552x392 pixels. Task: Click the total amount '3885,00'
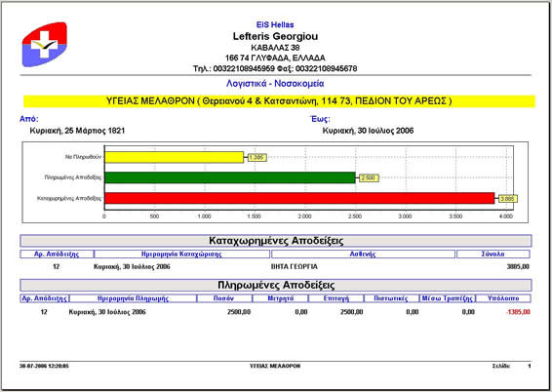[x=518, y=267]
